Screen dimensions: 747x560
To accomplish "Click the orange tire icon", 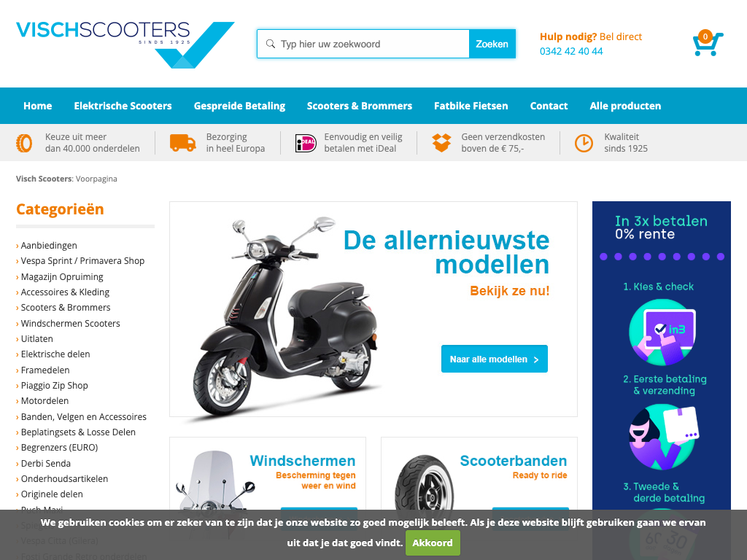I will (24, 143).
